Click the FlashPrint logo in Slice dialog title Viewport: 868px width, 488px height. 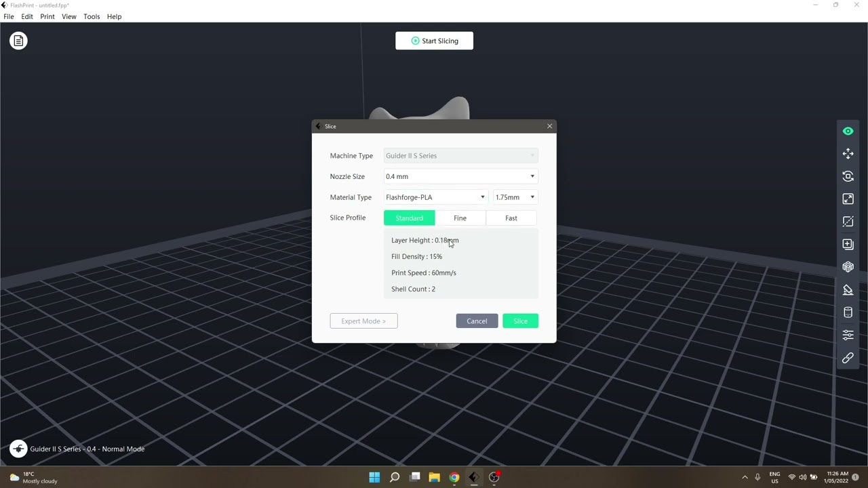(x=319, y=126)
